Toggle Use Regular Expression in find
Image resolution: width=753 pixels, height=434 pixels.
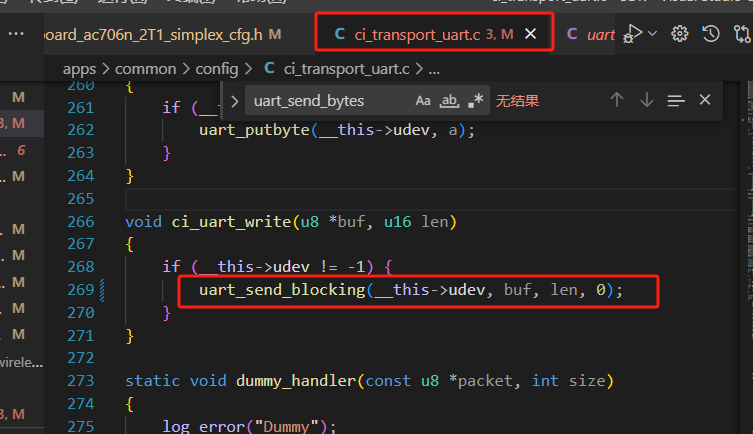tap(475, 101)
